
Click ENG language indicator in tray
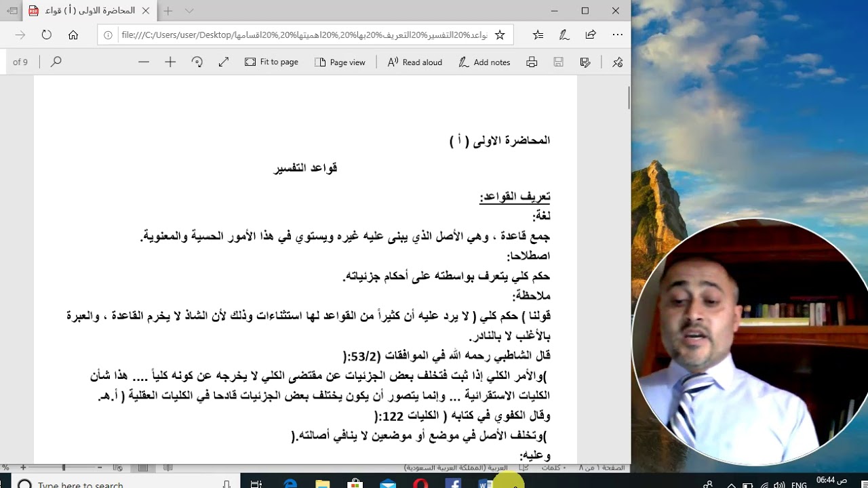(x=799, y=484)
